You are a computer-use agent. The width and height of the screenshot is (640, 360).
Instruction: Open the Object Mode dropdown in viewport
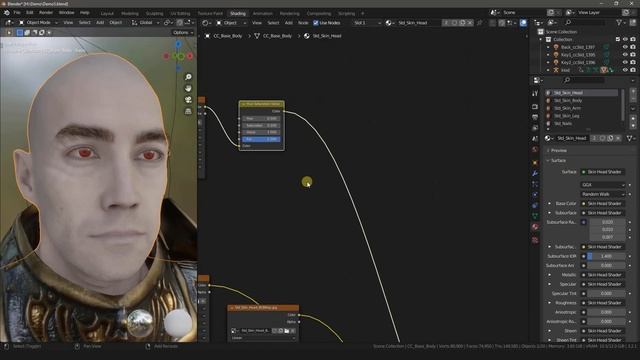pyautogui.click(x=38, y=22)
